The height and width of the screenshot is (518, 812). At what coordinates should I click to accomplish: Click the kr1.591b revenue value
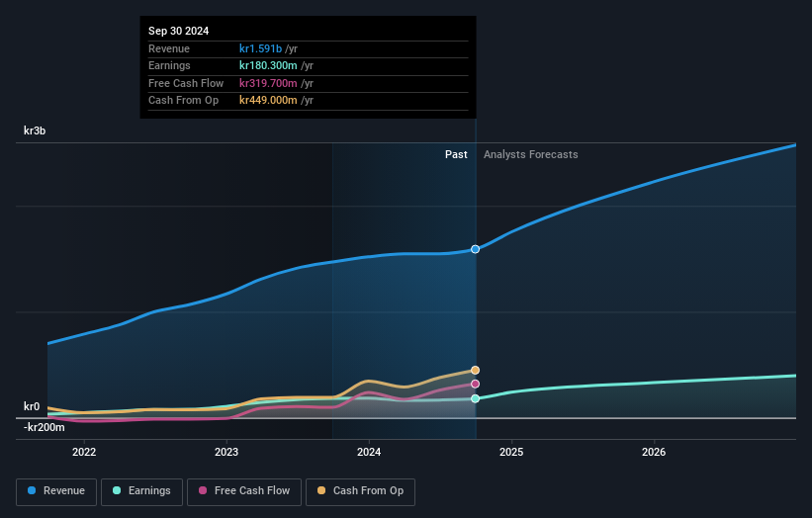click(x=260, y=48)
